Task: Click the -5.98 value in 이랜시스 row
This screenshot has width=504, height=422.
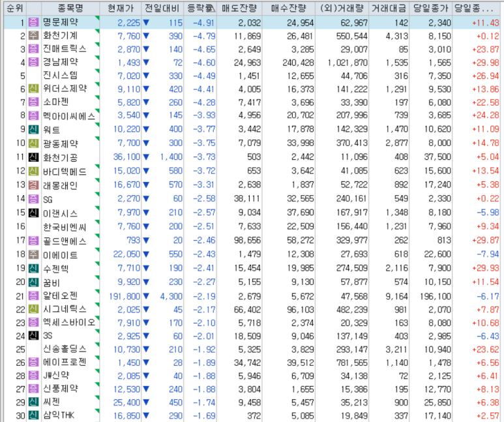Action: (488, 213)
